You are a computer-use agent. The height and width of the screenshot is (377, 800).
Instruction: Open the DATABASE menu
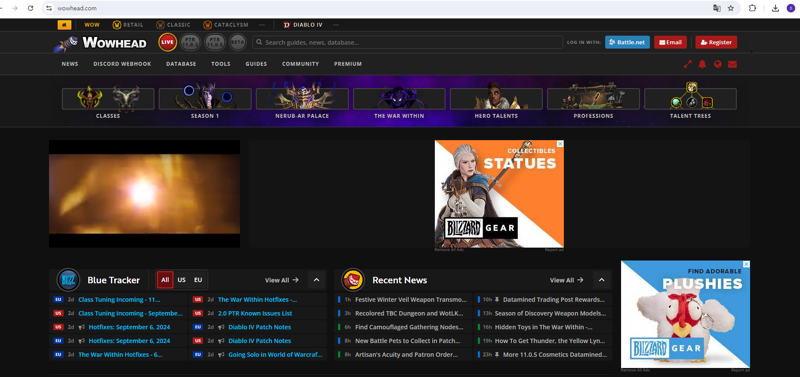point(181,64)
